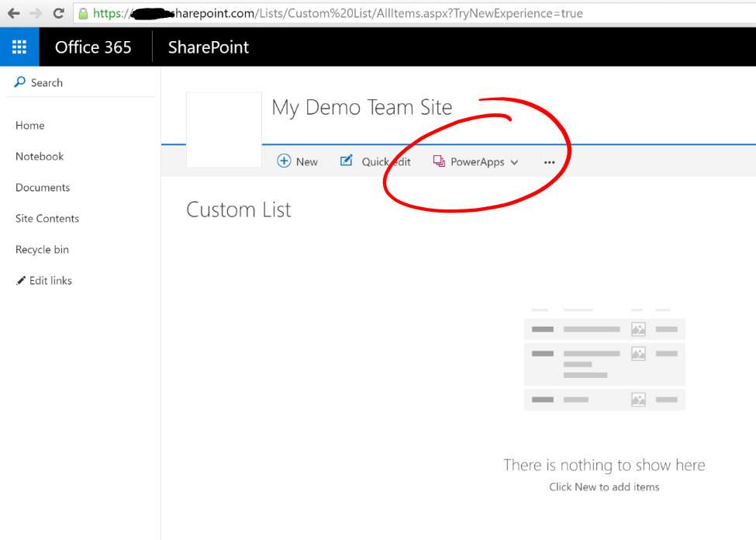Click the green padlock security icon
756x540 pixels.
(84, 13)
